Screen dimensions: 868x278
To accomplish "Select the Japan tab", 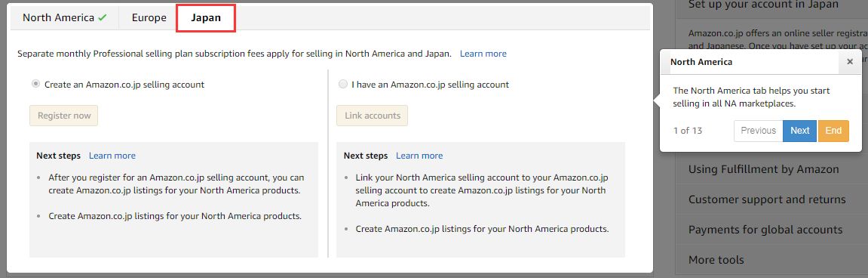I will 206,18.
